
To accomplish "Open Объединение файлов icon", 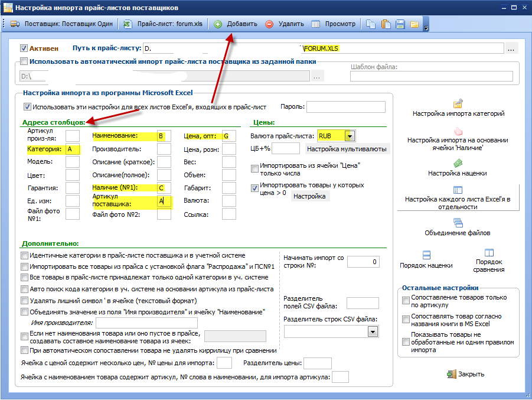I will 458,223.
